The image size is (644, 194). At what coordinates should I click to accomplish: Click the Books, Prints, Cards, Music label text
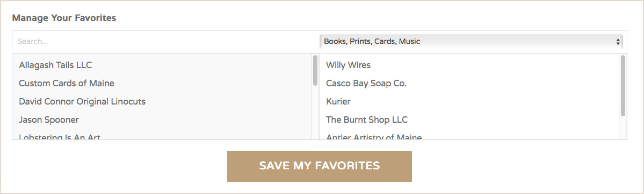click(372, 41)
